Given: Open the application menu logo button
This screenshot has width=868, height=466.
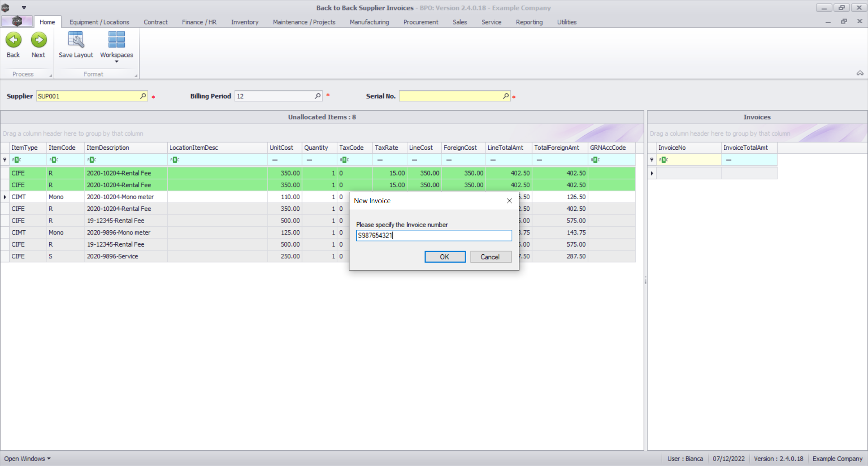Looking at the screenshot, I should click(x=17, y=21).
